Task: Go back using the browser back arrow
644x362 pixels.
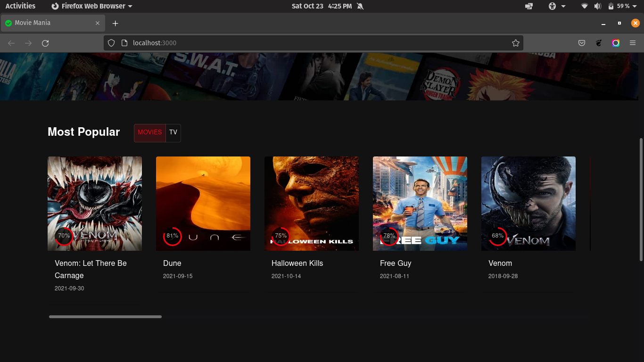Action: 11,43
